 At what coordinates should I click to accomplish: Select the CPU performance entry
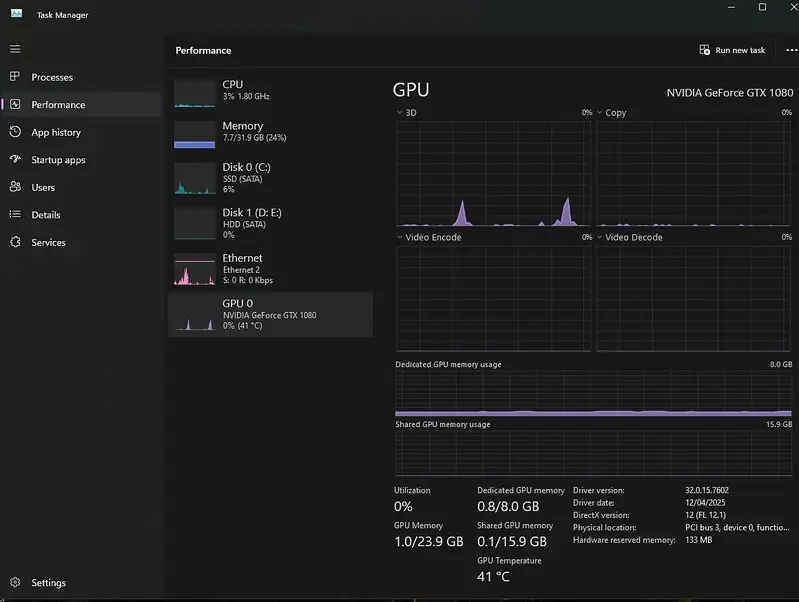(x=271, y=92)
